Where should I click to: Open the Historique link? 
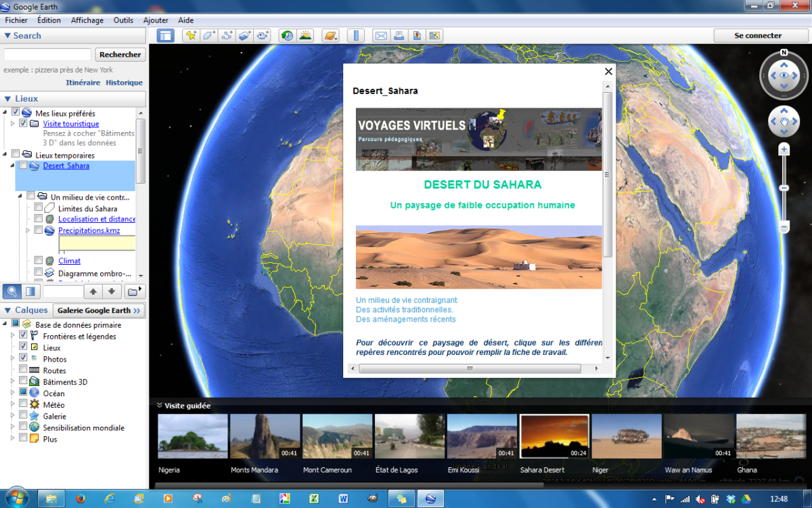click(125, 83)
